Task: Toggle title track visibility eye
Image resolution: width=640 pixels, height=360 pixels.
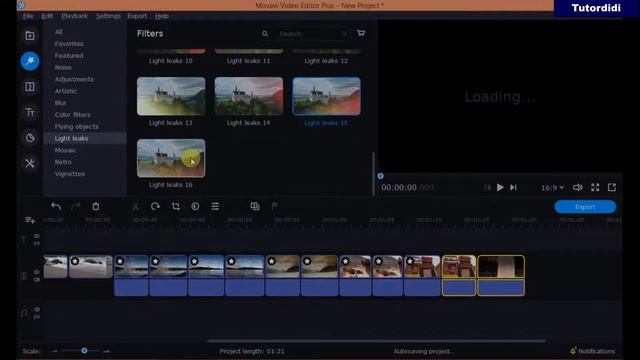Action: (x=37, y=236)
